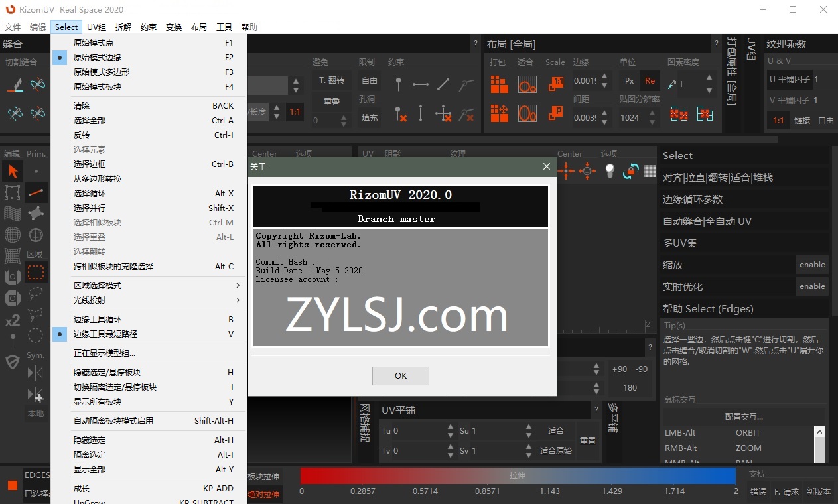Close the 关于 dialog with X
Viewport: 838px width, 504px height.
(547, 166)
